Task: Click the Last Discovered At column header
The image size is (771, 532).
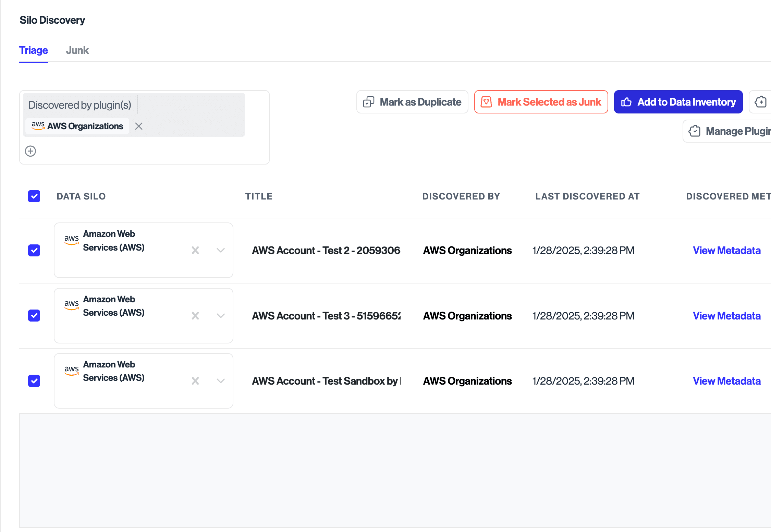Action: click(x=587, y=196)
